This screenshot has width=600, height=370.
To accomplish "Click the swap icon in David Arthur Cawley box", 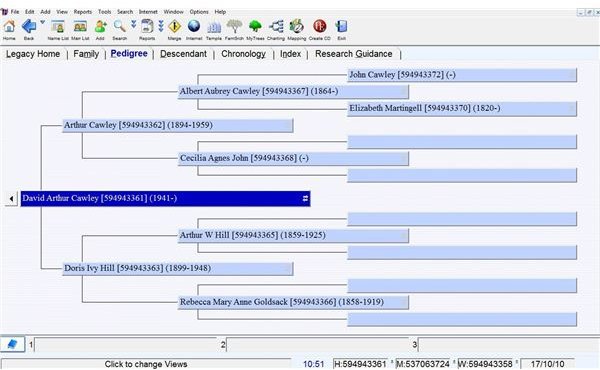I will click(305, 199).
